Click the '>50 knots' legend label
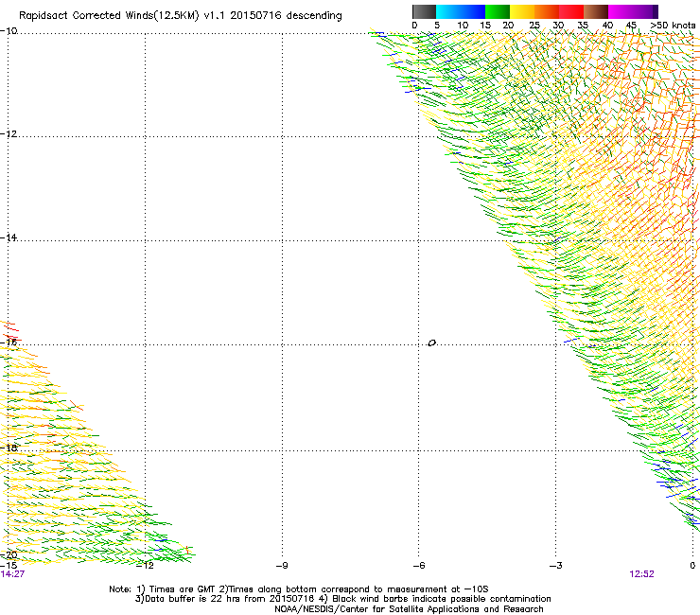 coord(673,26)
